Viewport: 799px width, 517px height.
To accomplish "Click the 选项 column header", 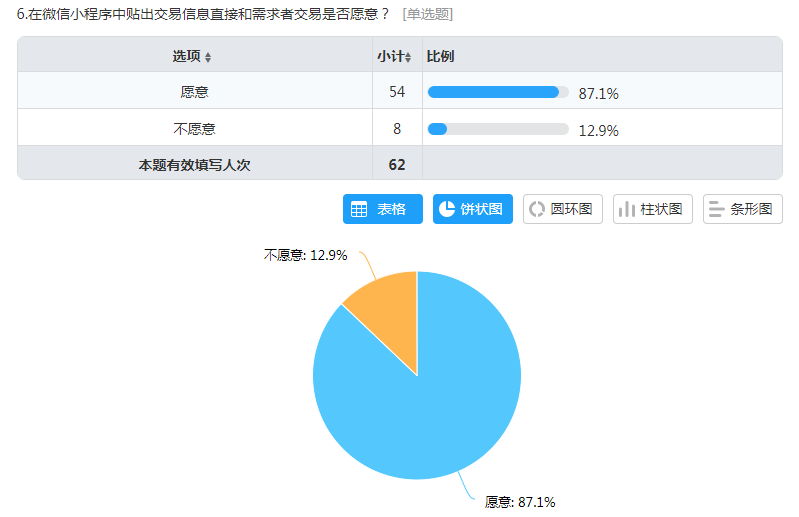I will tap(187, 56).
